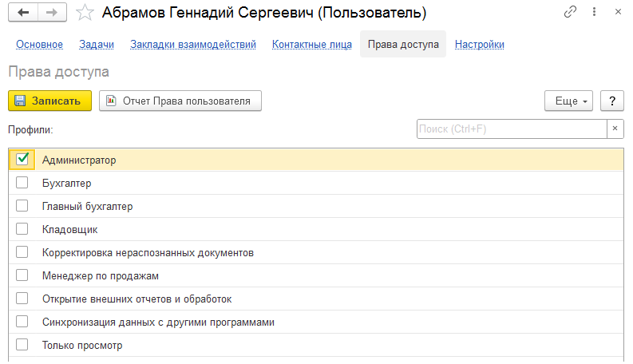Image resolution: width=633 pixels, height=364 pixels.
Task: Tick the Кладовщик profile checkbox
Action: 22,229
